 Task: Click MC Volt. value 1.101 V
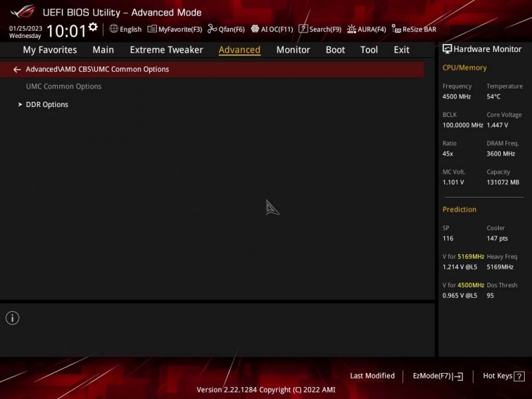pyautogui.click(x=453, y=182)
